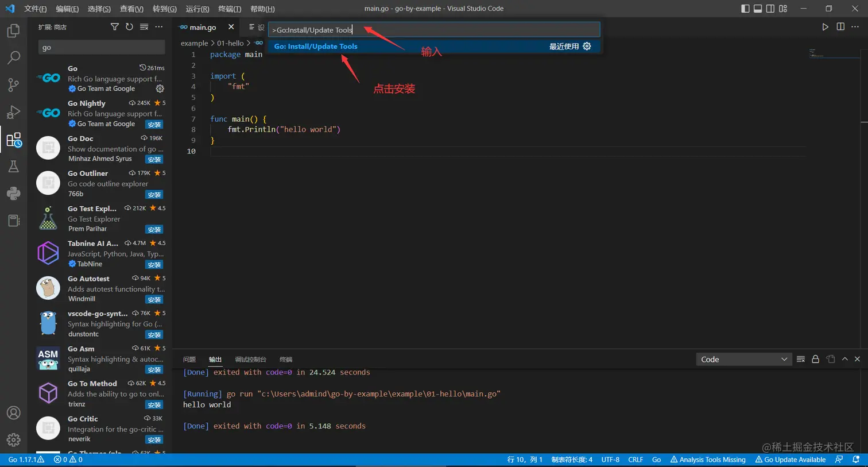Viewport: 868px width, 467px height.
Task: Split the editor to the right
Action: coord(840,27)
